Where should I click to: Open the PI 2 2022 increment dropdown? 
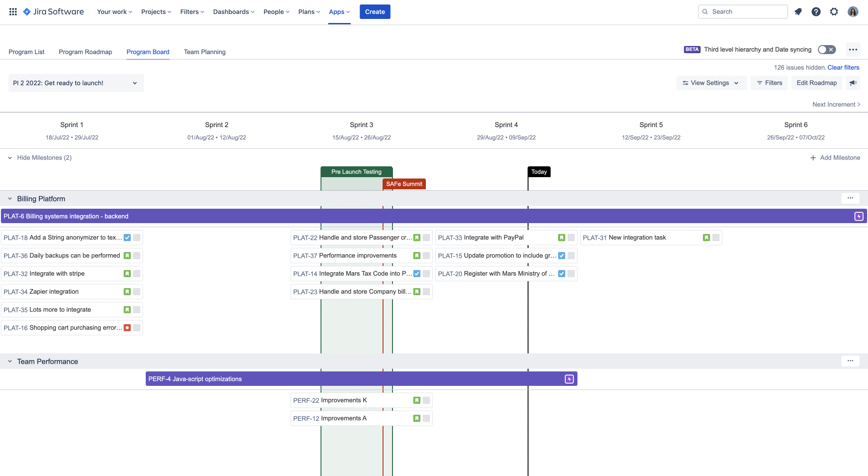(76, 83)
